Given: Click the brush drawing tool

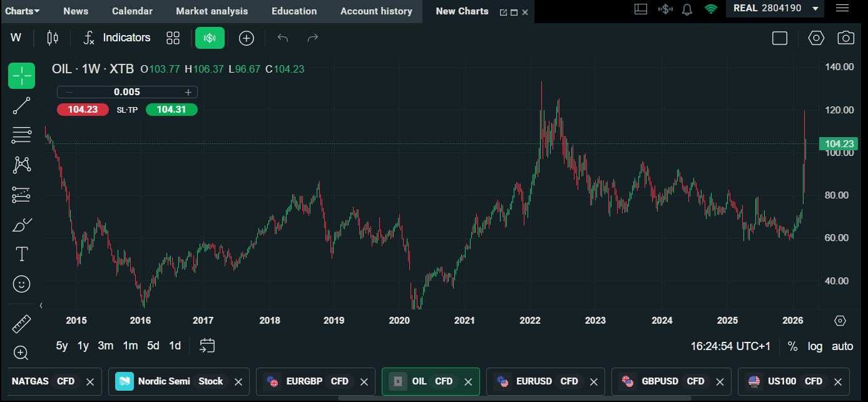Looking at the screenshot, I should coord(21,225).
